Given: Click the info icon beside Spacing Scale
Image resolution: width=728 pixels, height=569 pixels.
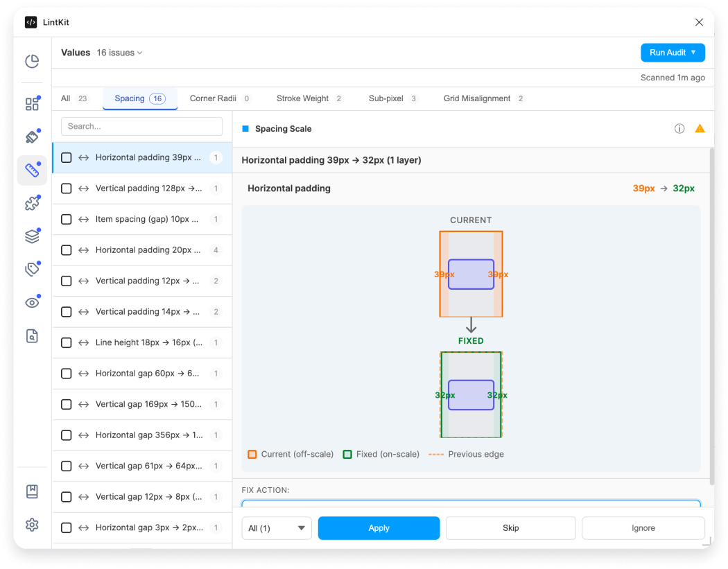Looking at the screenshot, I should [x=679, y=128].
